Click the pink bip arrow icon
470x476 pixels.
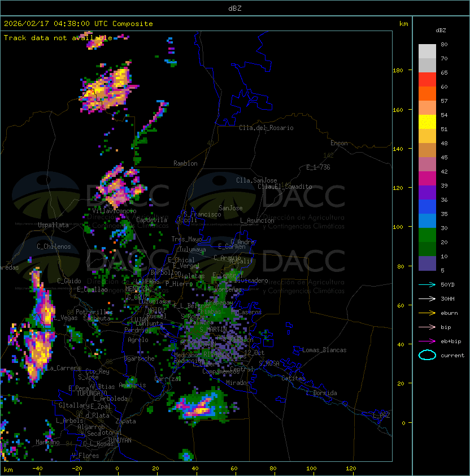point(427,327)
